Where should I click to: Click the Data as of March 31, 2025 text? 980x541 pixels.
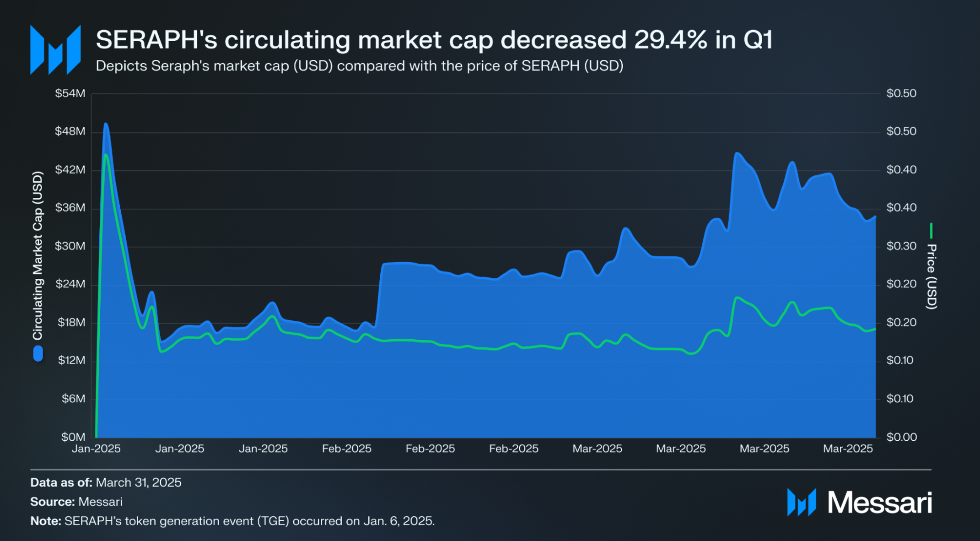coord(106,482)
